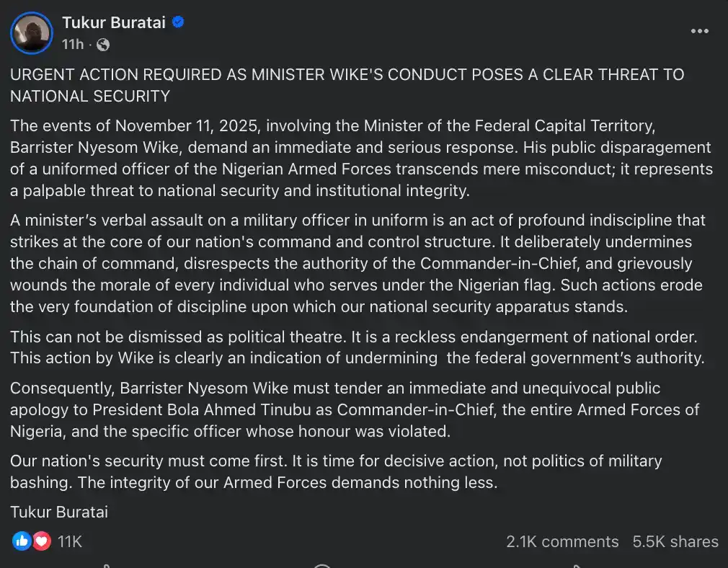Screen dimensions: 728x568
Task: Click the thumbs-up reaction icon
Action: (22, 541)
